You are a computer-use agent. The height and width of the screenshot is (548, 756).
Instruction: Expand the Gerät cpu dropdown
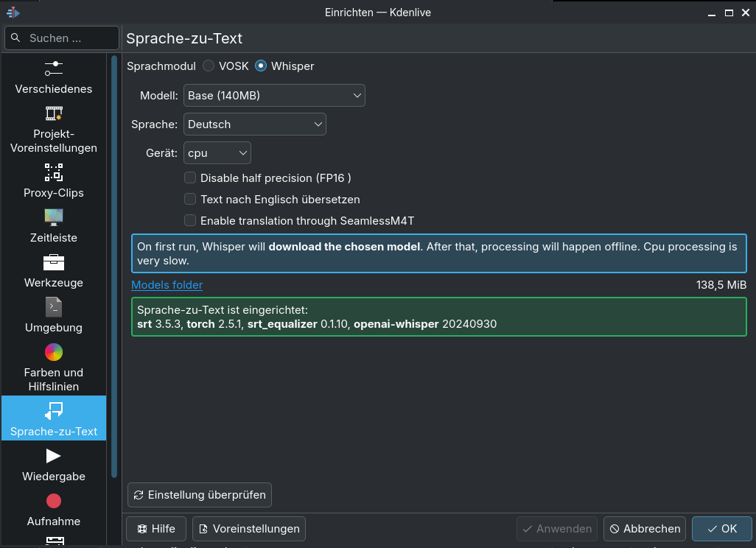tap(217, 152)
